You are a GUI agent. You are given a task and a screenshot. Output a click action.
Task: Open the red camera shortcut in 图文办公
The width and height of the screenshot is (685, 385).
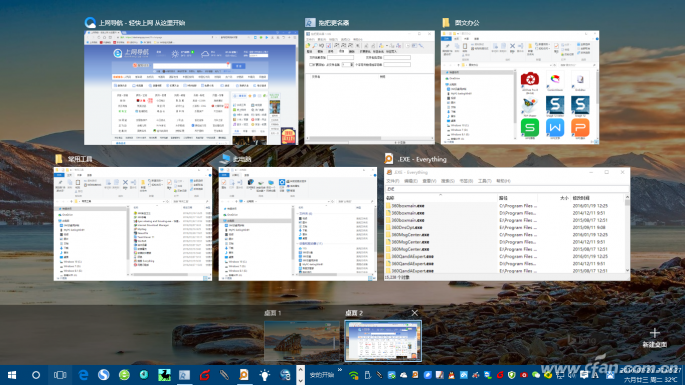(x=529, y=80)
